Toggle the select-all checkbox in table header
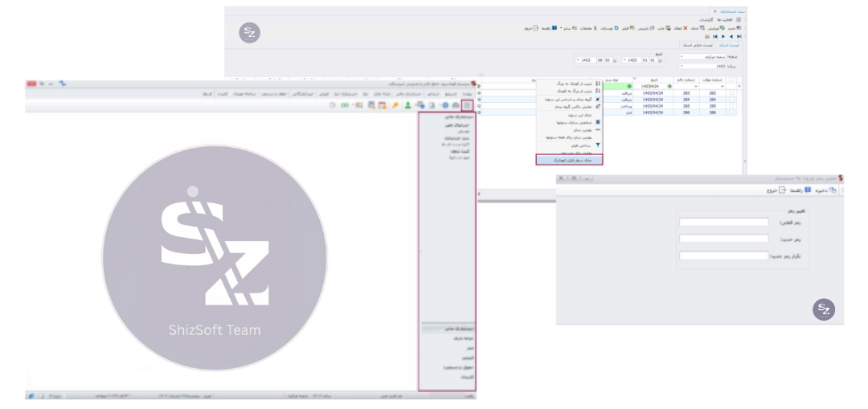868x409 pixels. tap(731, 80)
